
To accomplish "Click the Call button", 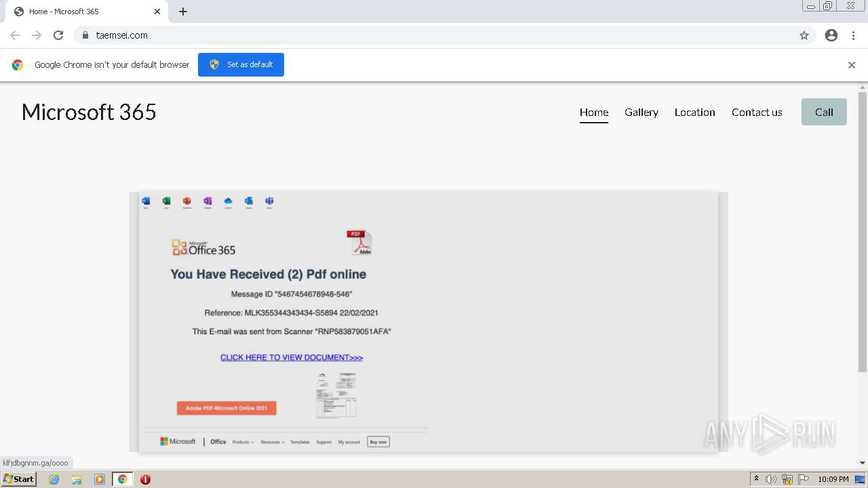I will tap(824, 112).
